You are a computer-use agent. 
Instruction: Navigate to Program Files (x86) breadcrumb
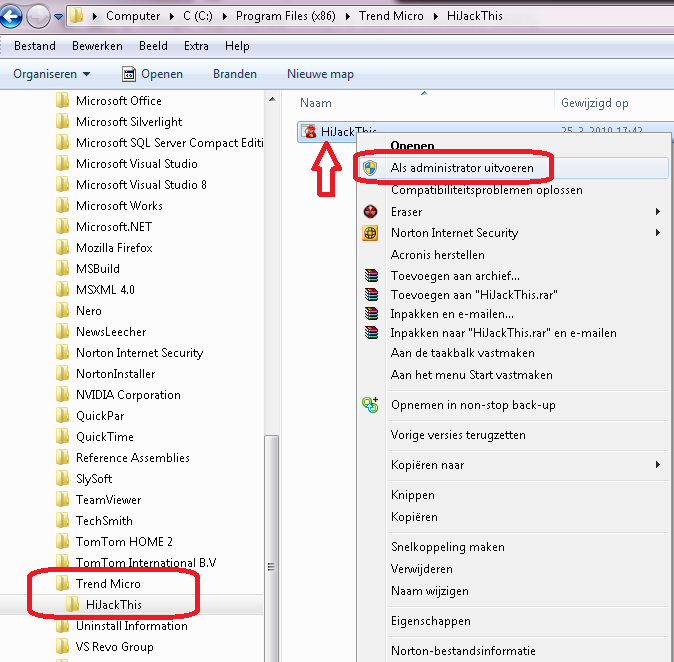(x=285, y=16)
